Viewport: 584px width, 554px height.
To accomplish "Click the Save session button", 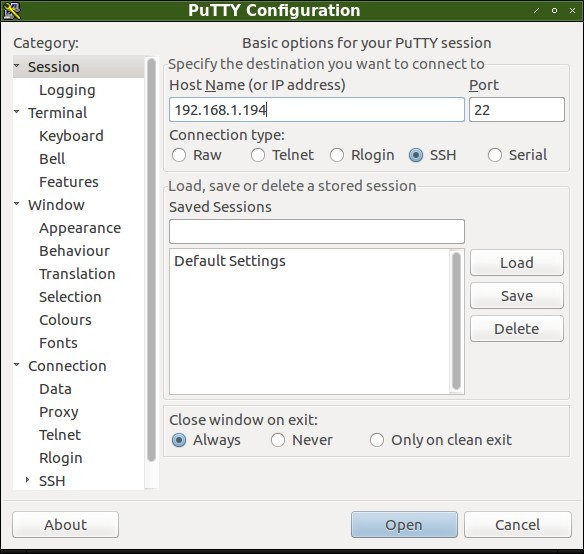I will tap(517, 296).
